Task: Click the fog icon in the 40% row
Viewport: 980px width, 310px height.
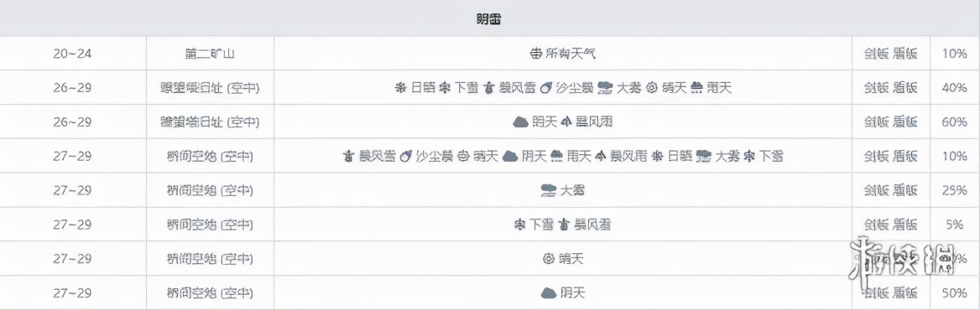Action: 604,88
